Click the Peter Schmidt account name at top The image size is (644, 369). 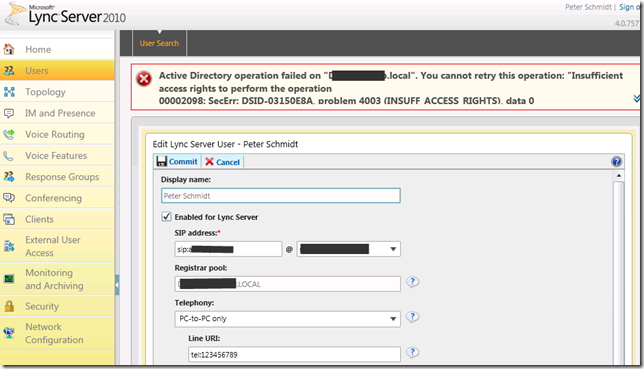[x=588, y=7]
